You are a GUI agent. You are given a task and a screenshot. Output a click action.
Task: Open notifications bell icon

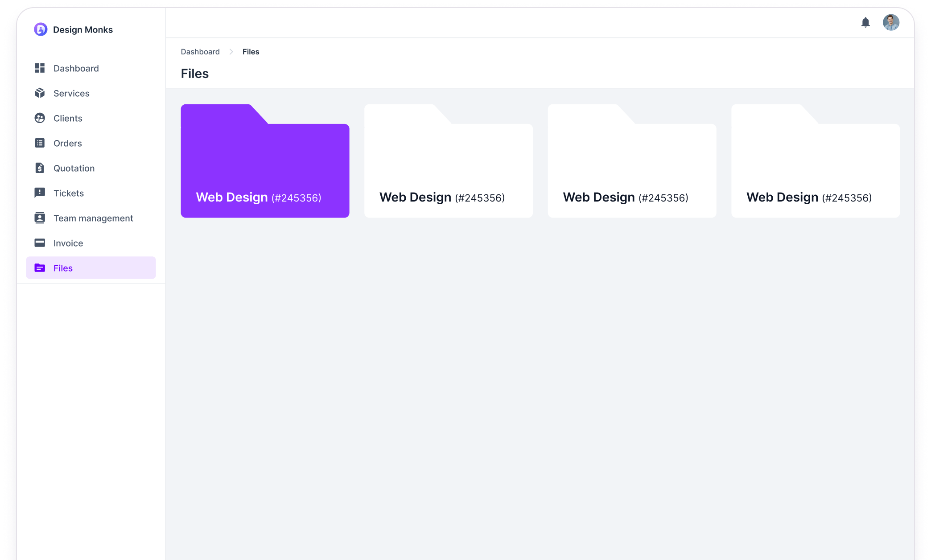pyautogui.click(x=865, y=22)
